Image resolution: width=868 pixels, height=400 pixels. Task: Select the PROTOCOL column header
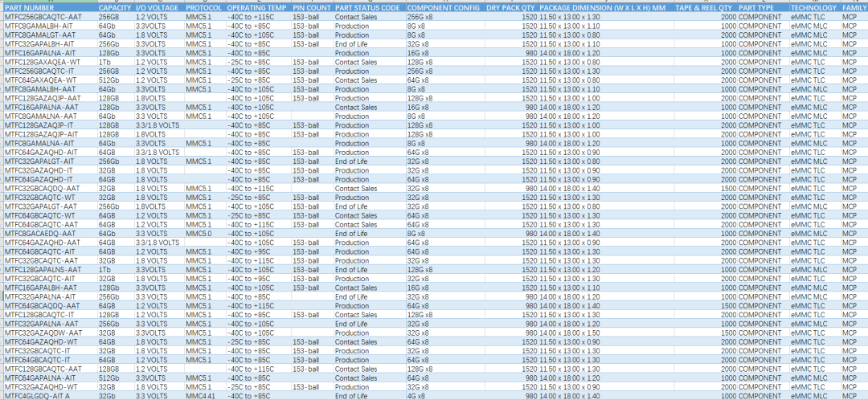[x=205, y=8]
